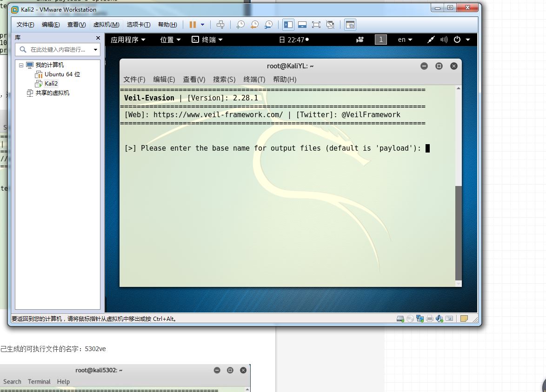Click the network connection icon in Kali bar
The image size is (546, 392).
[431, 40]
